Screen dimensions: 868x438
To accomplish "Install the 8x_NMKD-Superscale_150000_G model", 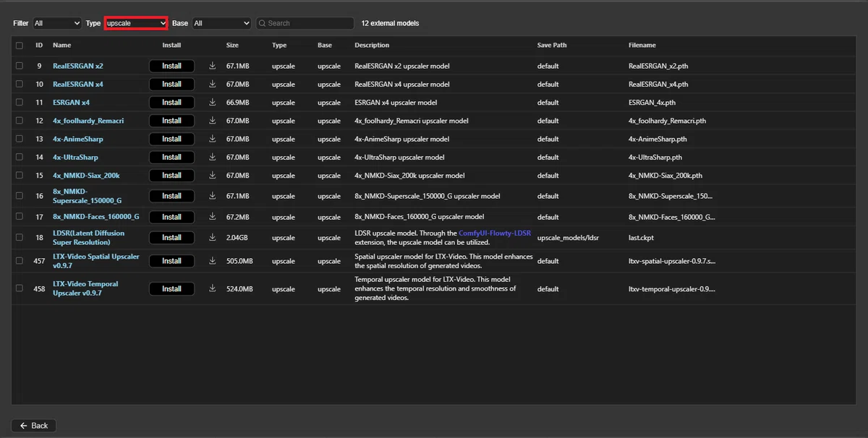I will (x=171, y=196).
